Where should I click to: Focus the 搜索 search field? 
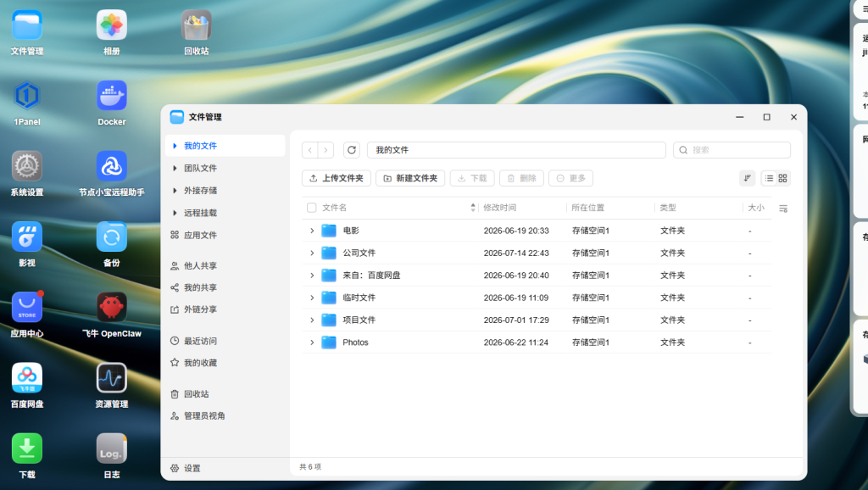[x=732, y=150]
